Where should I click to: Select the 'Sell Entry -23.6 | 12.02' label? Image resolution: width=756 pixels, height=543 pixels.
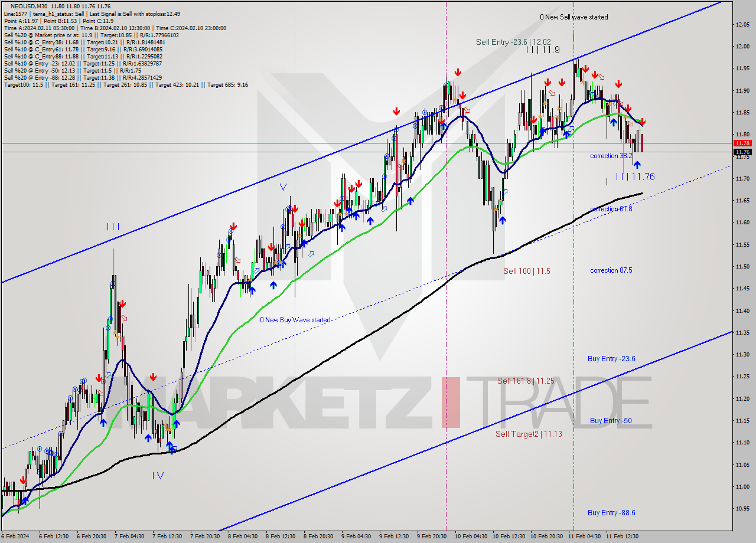click(513, 42)
